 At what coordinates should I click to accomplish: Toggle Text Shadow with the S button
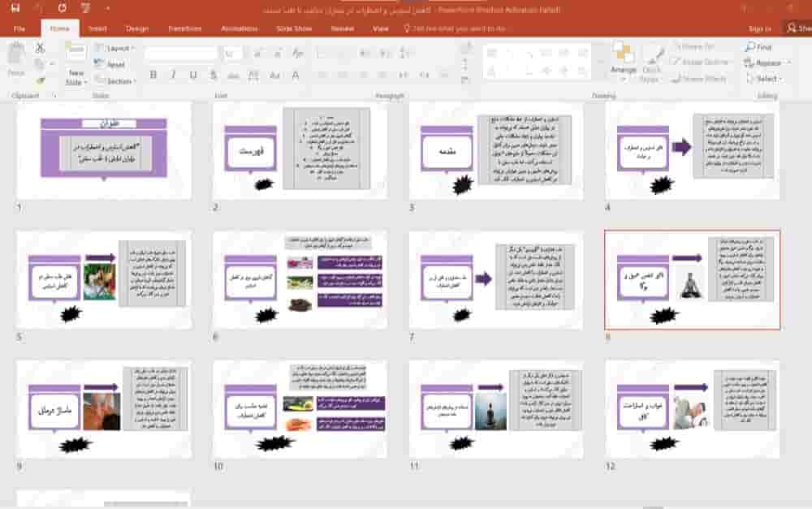pos(214,75)
